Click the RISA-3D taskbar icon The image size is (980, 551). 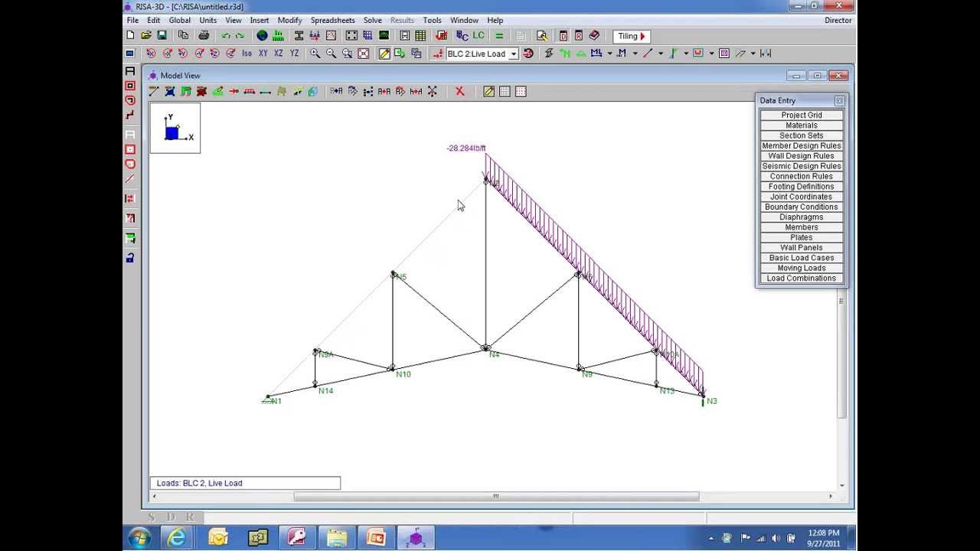point(416,538)
